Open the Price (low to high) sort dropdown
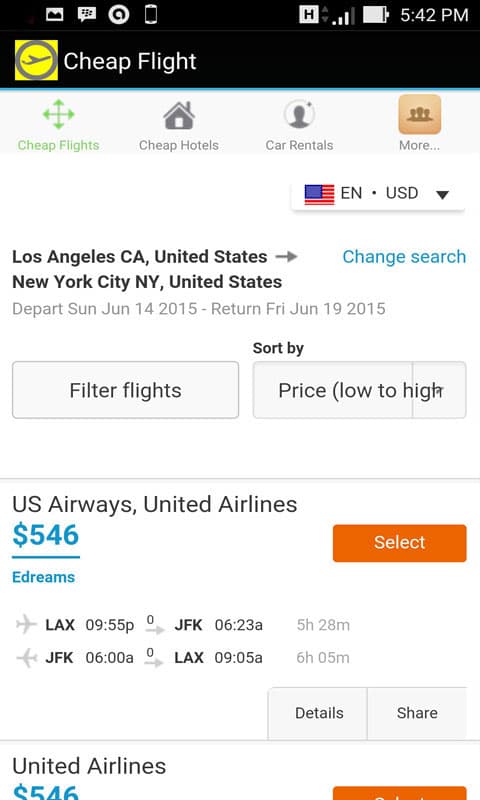The image size is (480, 800). point(360,390)
